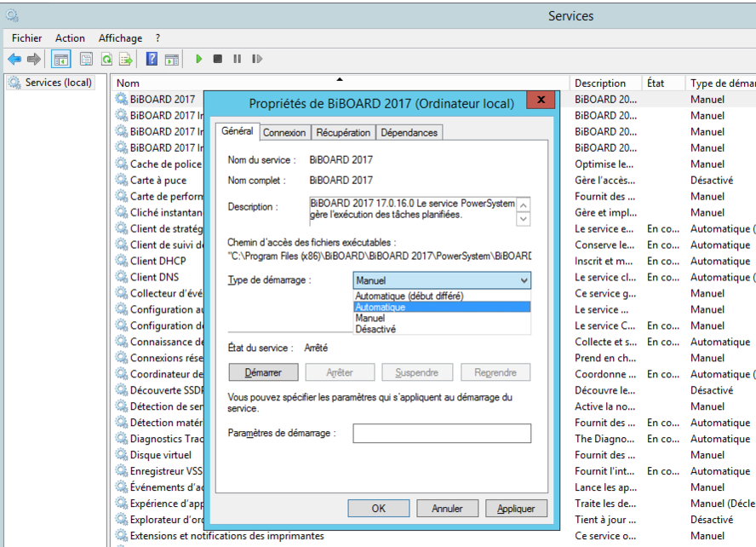Click the gear icon beside Cache de police
The height and width of the screenshot is (547, 756).
click(121, 164)
